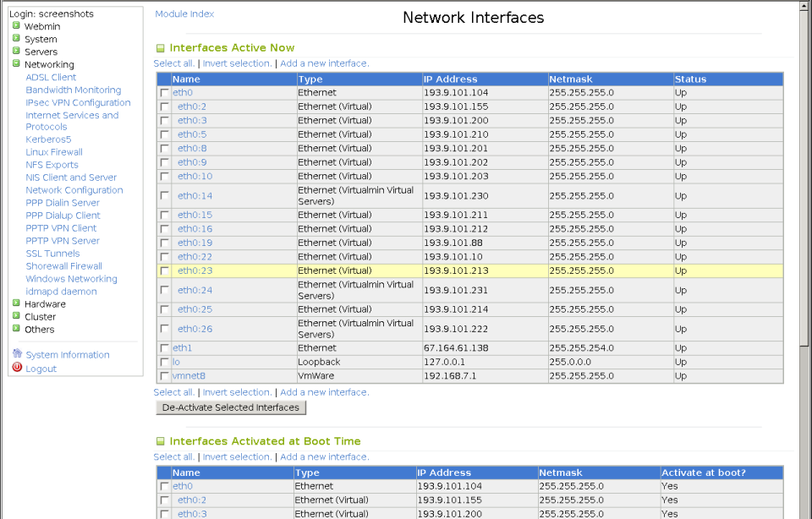The height and width of the screenshot is (519, 812).
Task: Check the checkbox for eth0:23 interface
Action: 164,270
